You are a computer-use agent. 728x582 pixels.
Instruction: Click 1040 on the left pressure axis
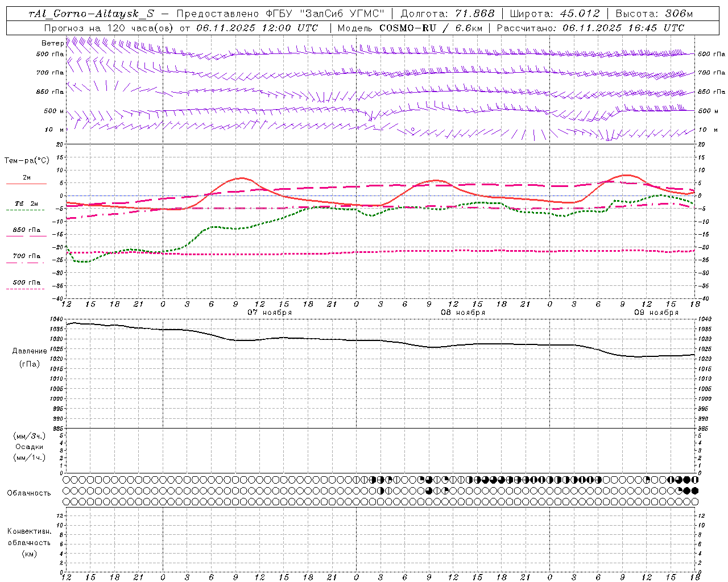[x=57, y=320]
